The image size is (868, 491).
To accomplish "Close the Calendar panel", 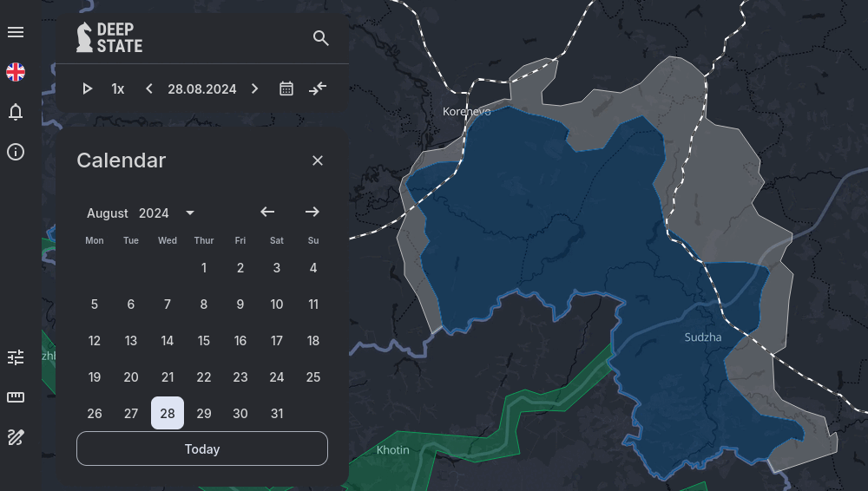I will 317,160.
